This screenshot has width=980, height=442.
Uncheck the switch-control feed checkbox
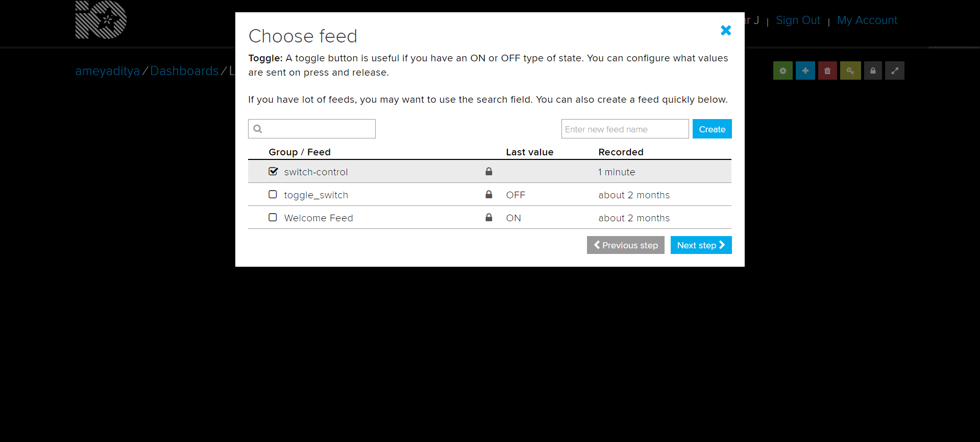tap(273, 171)
